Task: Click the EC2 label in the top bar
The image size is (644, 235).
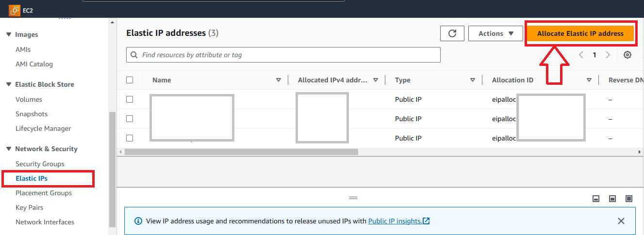Action: pyautogui.click(x=28, y=10)
